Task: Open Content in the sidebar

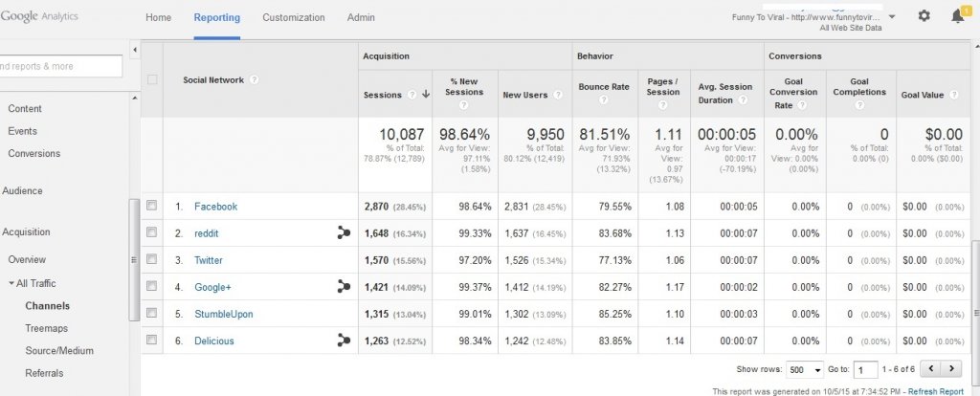Action: point(25,108)
